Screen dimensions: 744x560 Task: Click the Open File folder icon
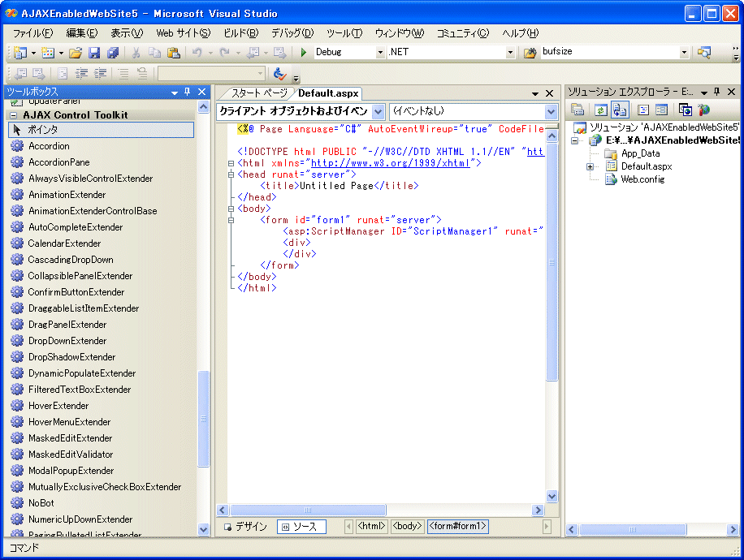pyautogui.click(x=76, y=53)
